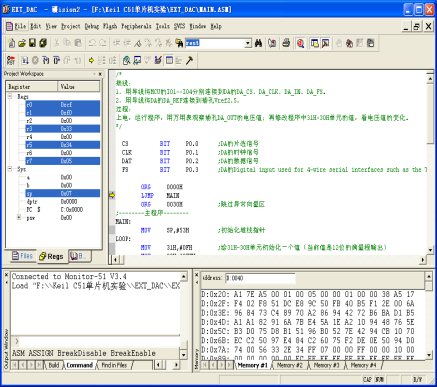The image size is (437, 387).
Task: Click the output window scrollbar up arrow
Action: coord(184,276)
